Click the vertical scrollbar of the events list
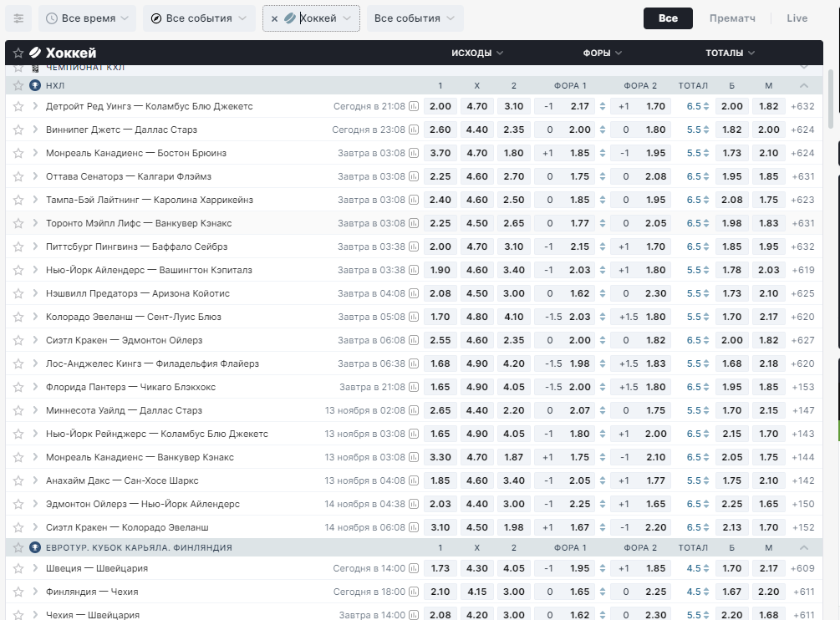The height and width of the screenshot is (620, 840). (831, 99)
